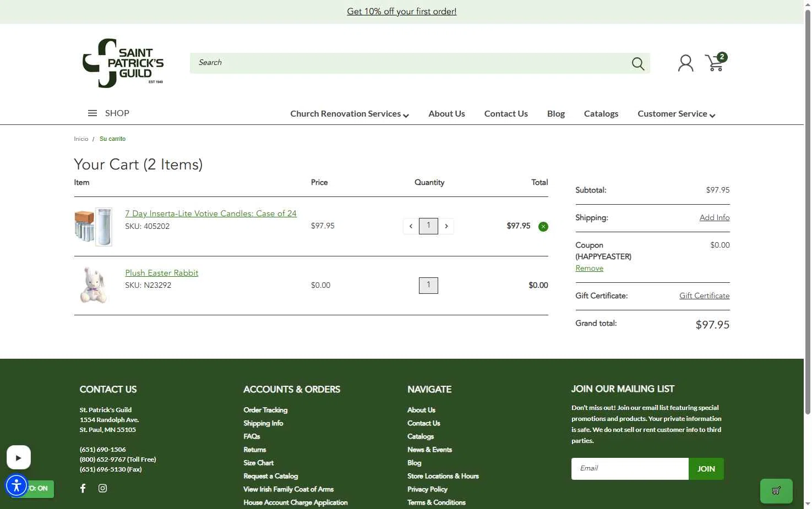The image size is (812, 509).
Task: Open About Us footer link
Action: tap(421, 410)
